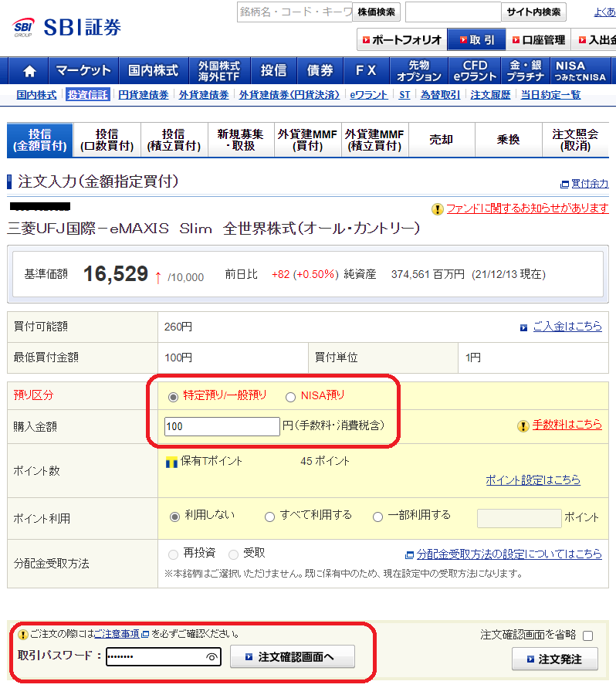This screenshot has height=688, width=616.
Task: Check 注文確認画面を省略 checkbox
Action: coord(588,635)
